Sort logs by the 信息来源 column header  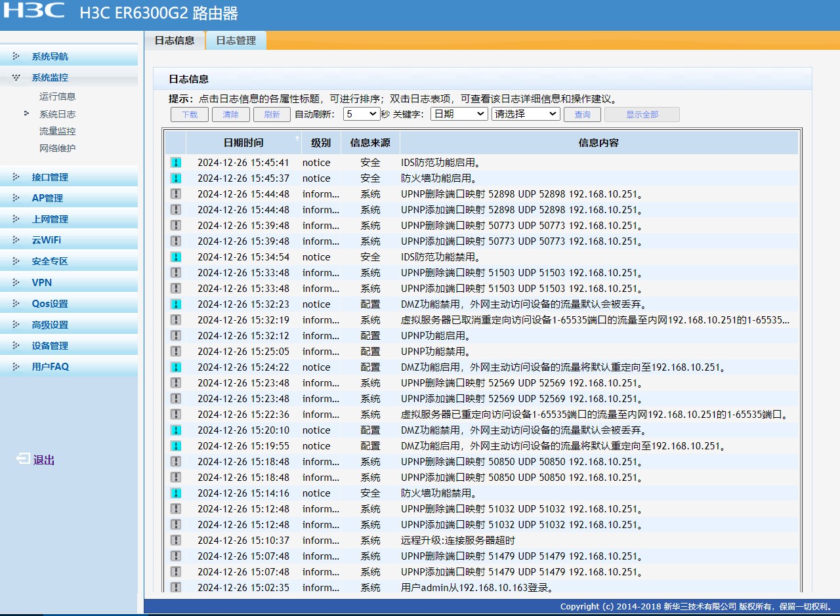coord(370,142)
